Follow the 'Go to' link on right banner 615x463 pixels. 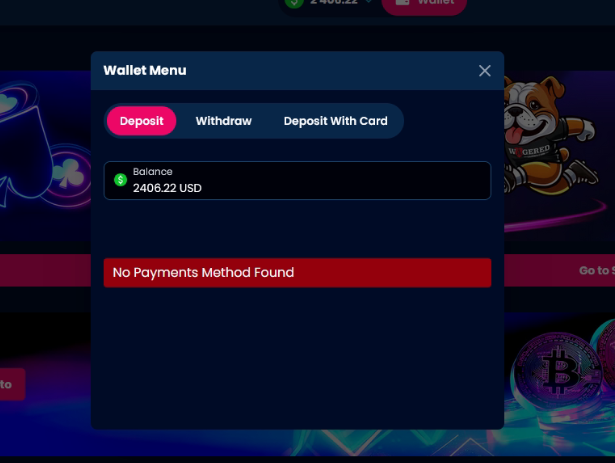click(597, 270)
